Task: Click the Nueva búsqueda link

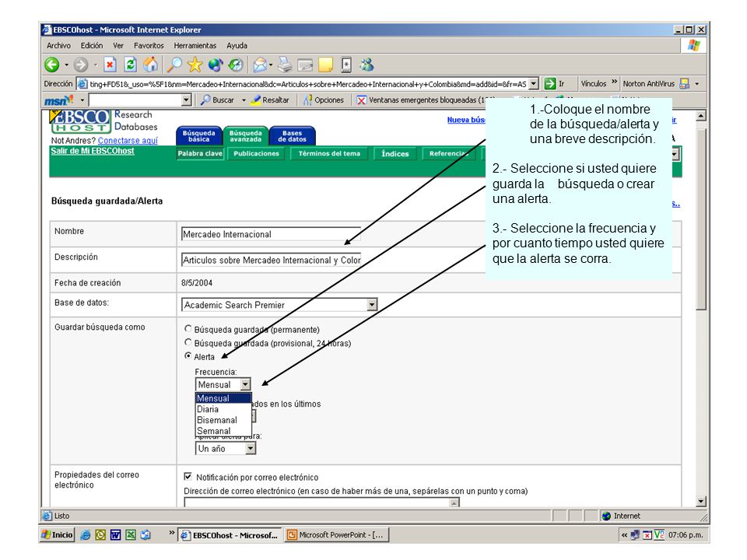Action: tap(466, 120)
